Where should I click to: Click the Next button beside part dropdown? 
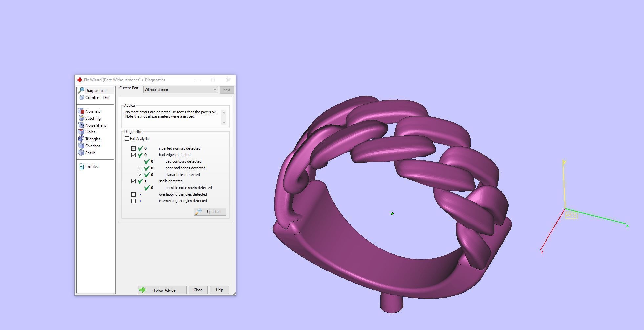[x=226, y=90]
